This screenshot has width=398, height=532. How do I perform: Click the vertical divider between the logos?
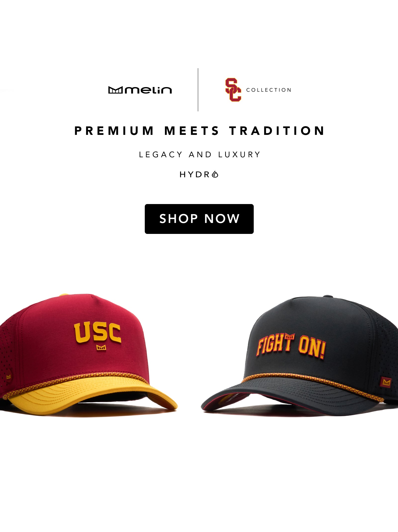coord(198,90)
